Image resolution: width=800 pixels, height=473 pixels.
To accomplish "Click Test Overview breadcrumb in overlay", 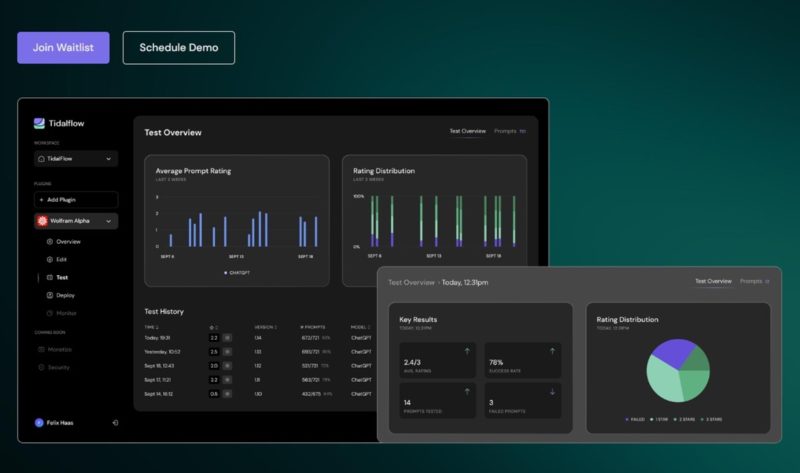I will click(411, 282).
